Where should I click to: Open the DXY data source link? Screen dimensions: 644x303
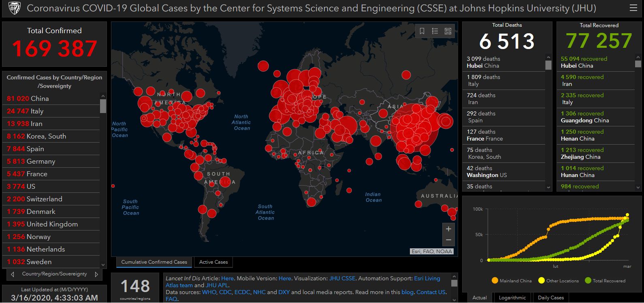point(284,292)
